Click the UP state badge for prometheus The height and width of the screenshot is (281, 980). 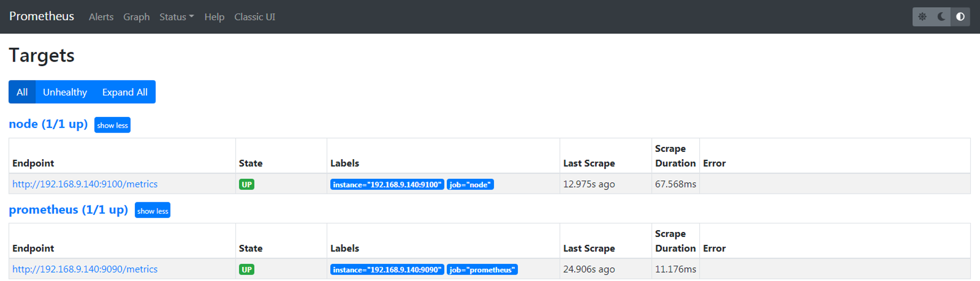pos(246,269)
